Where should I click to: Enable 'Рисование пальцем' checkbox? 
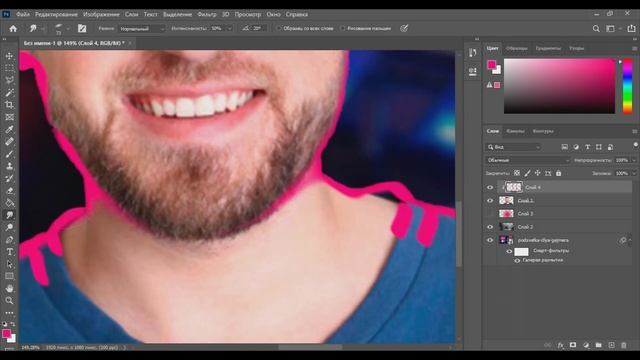click(x=342, y=29)
